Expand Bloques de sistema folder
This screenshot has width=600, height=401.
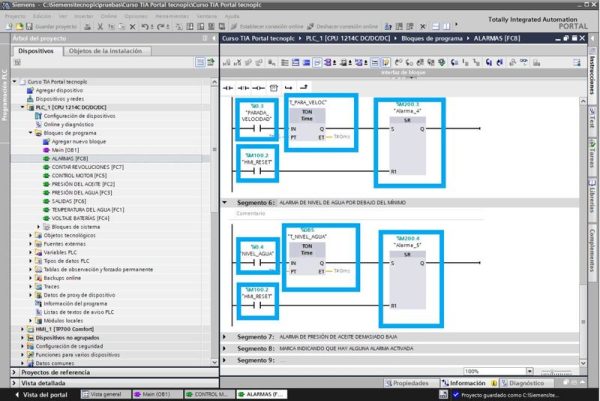39,227
